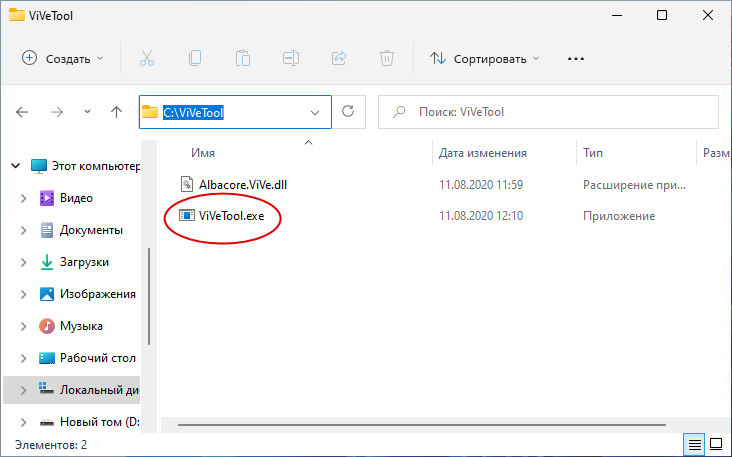
Task: Click the C:\ViVeTool address field
Action: [235, 112]
